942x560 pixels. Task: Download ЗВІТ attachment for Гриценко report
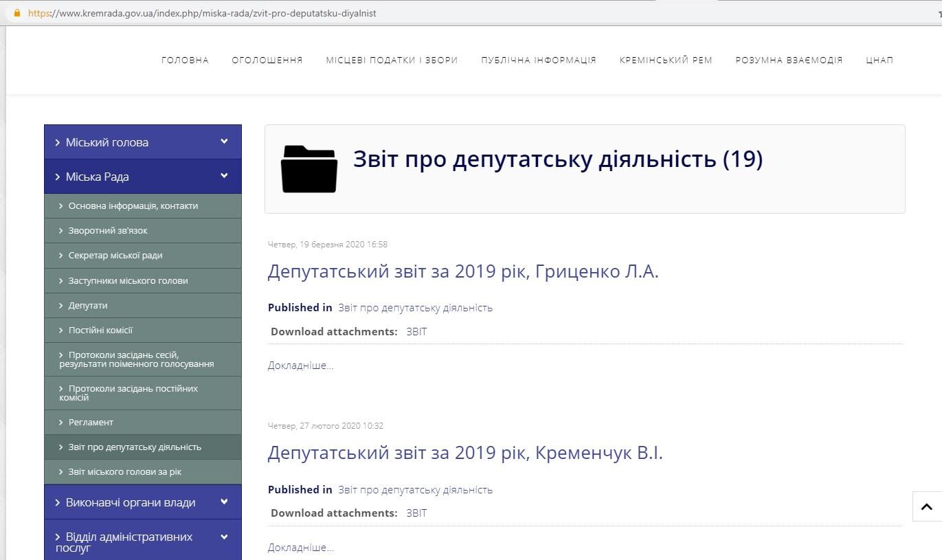pyautogui.click(x=416, y=332)
